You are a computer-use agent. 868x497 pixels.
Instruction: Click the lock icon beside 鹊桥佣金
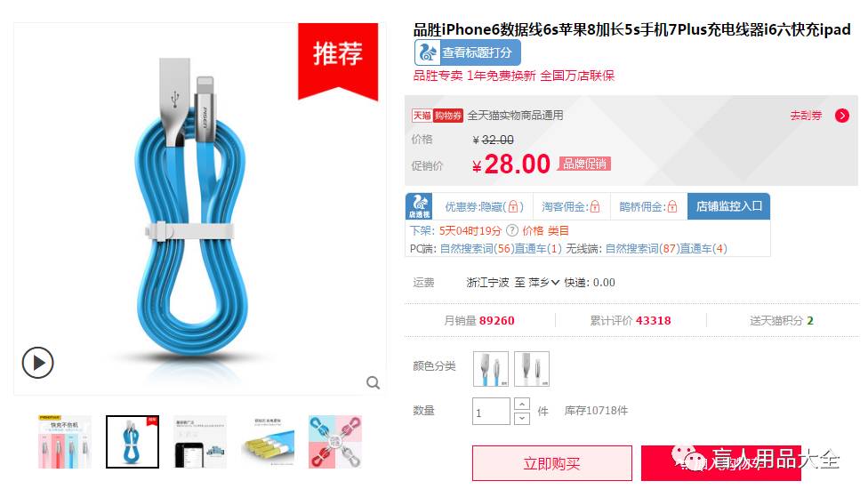672,207
